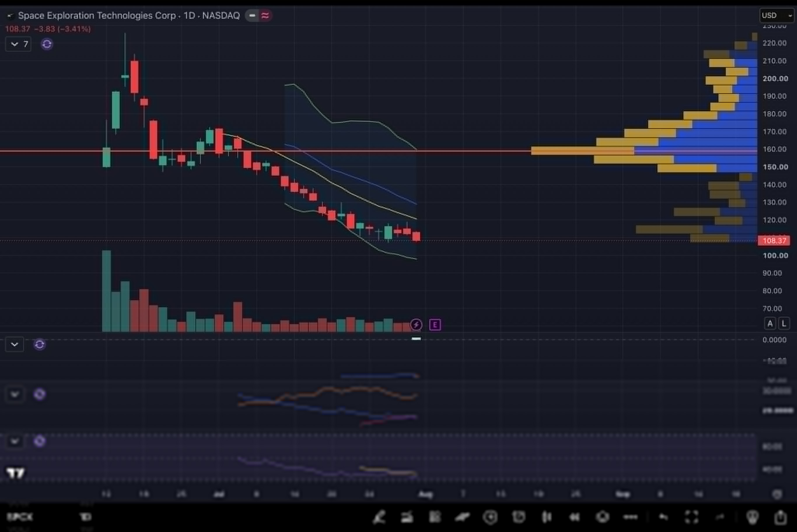
Task: Open the USD currency dropdown
Action: 777,16
